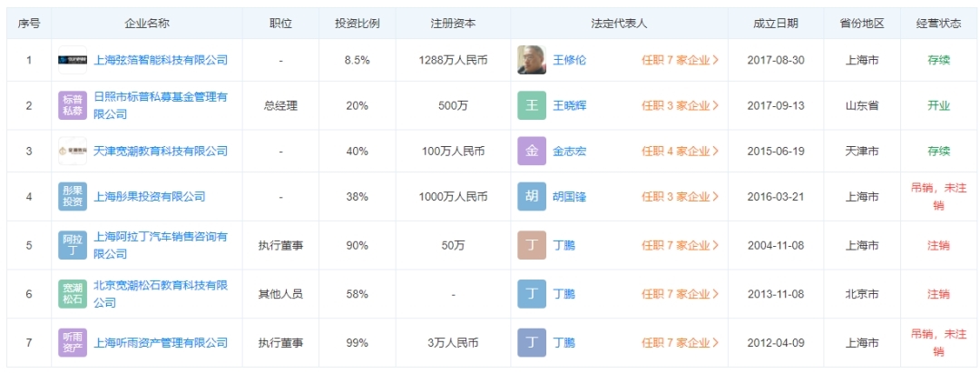Viewport: 980px width, 373px height.
Task: Expand 任职 7 家企业 for 王修伦
Action: pyautogui.click(x=680, y=60)
